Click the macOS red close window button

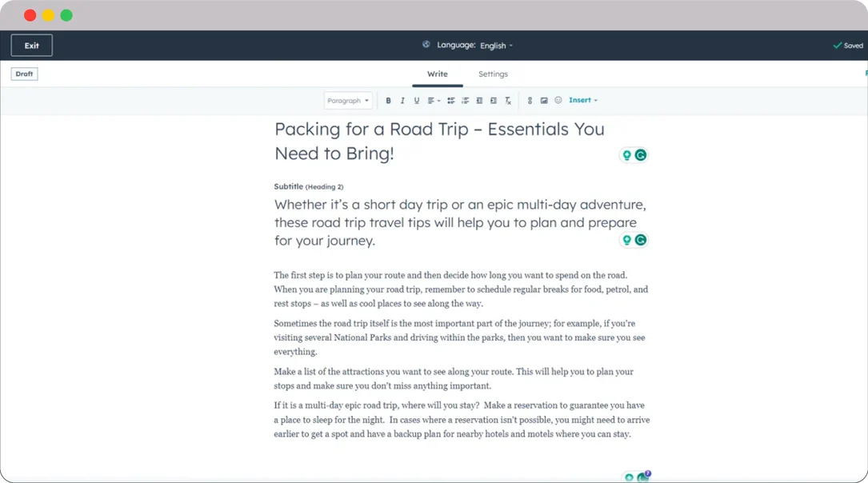coord(30,15)
